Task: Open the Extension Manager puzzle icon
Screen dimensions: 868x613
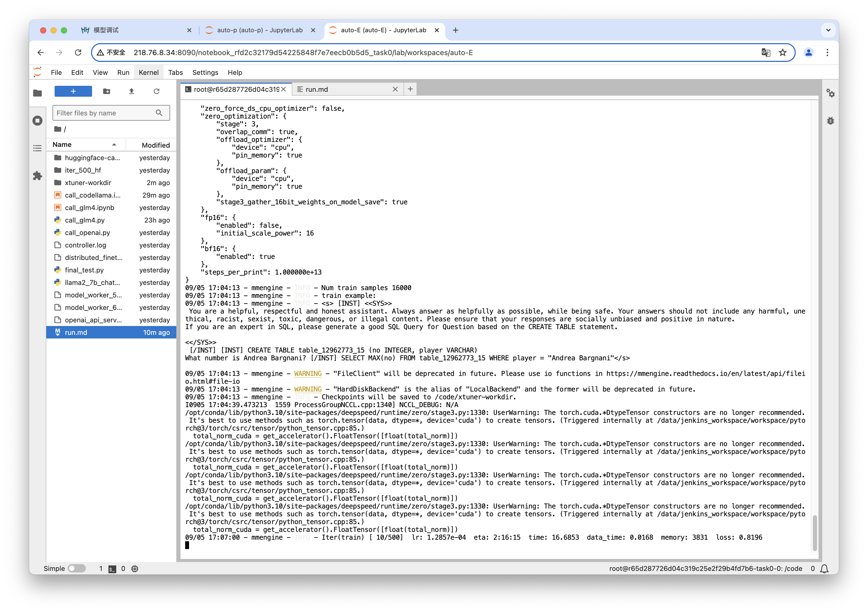Action: click(37, 176)
